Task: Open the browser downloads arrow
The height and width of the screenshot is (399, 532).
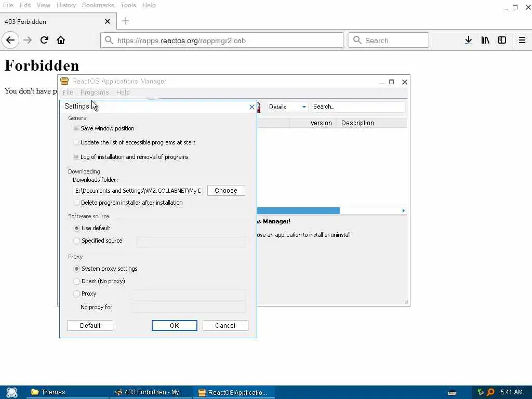Action: click(x=468, y=41)
